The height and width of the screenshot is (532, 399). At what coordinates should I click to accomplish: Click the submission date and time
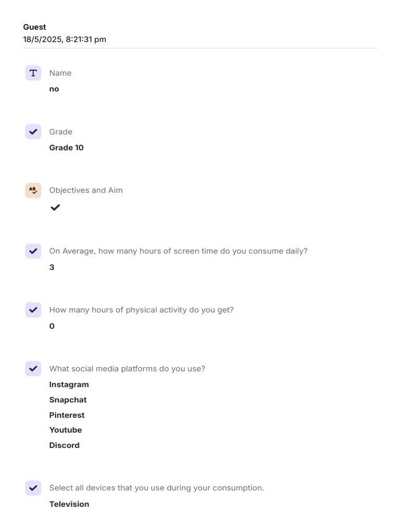click(x=64, y=39)
